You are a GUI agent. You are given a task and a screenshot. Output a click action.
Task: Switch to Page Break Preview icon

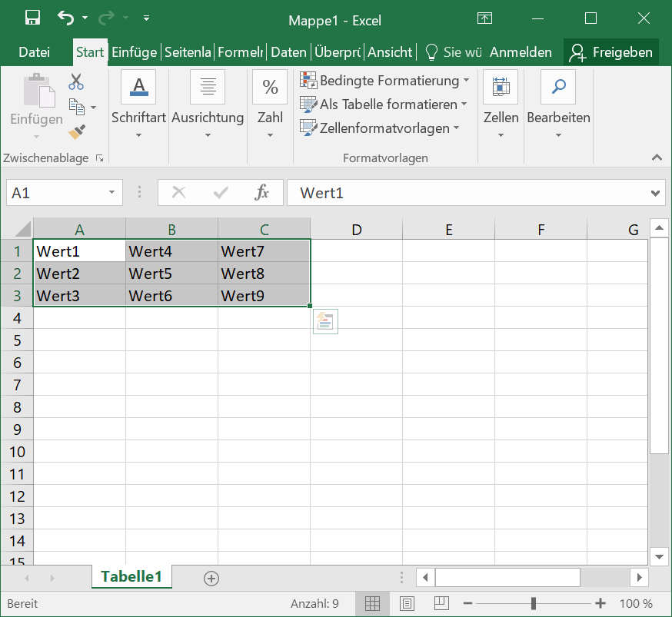[x=441, y=604]
